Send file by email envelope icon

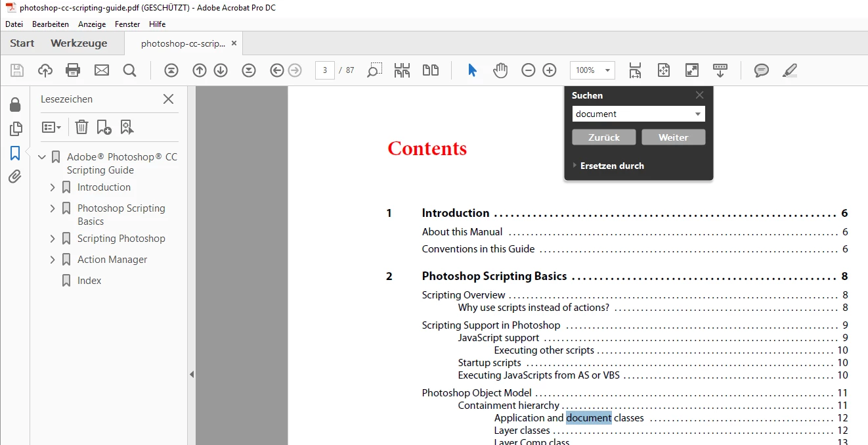click(101, 70)
